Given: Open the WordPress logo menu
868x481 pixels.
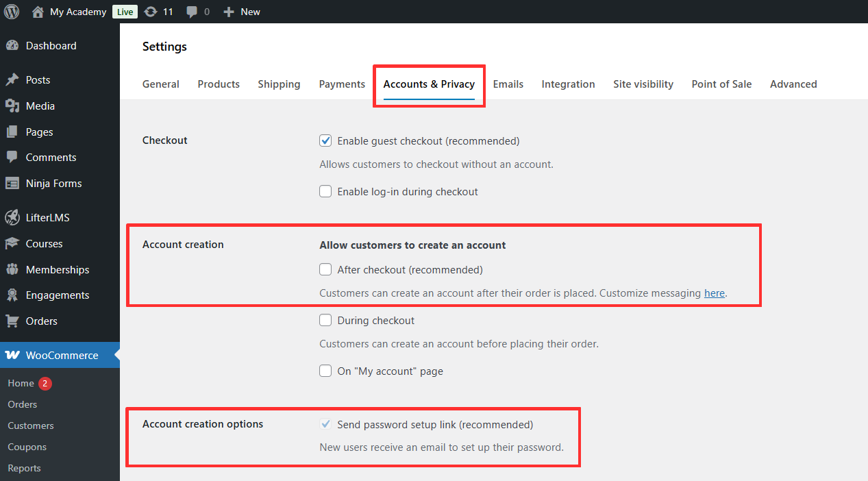Looking at the screenshot, I should (x=10, y=12).
